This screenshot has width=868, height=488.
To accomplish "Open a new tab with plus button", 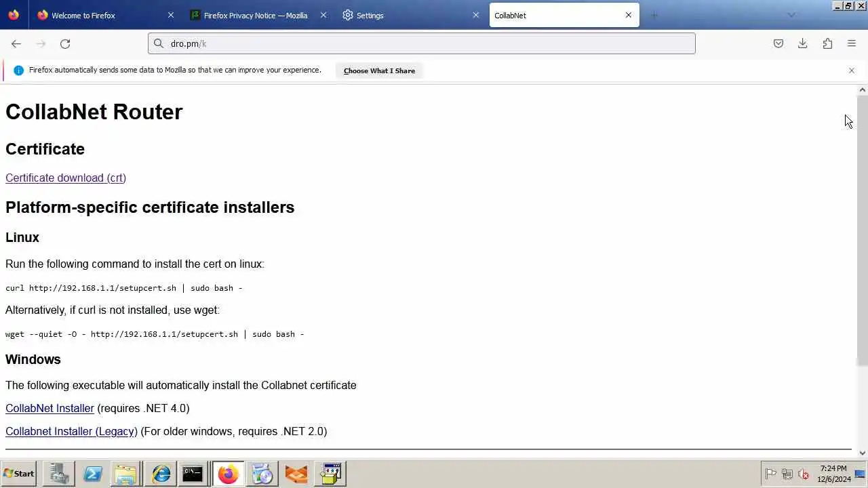I will coord(654,15).
